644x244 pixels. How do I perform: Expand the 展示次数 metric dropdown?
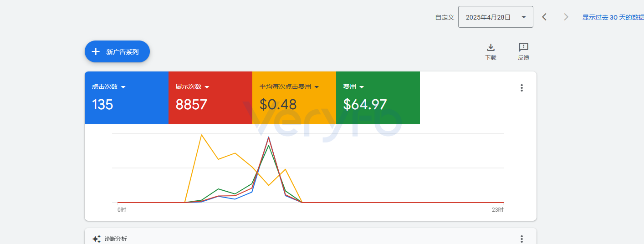tap(207, 87)
